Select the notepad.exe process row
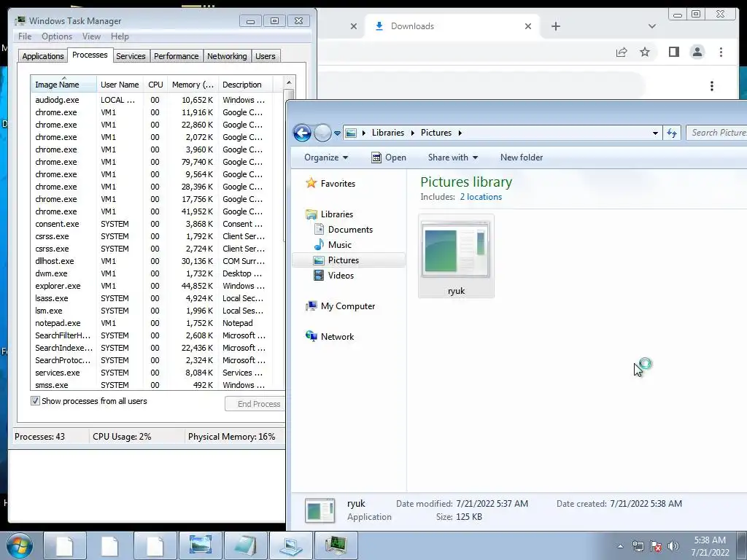This screenshot has width=747, height=560. [x=152, y=323]
